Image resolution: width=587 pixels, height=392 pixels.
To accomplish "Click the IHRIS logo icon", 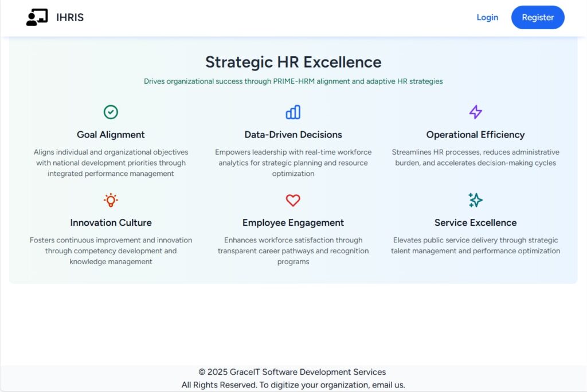I will 37,17.
